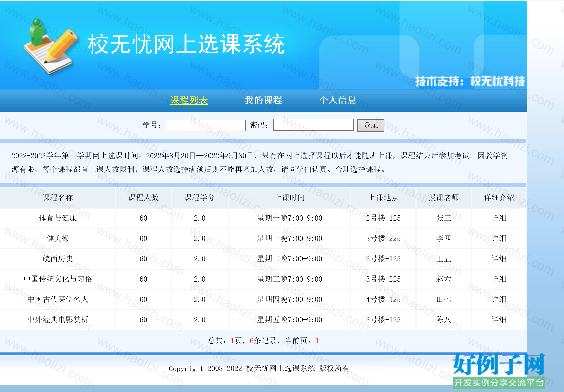The height and width of the screenshot is (392, 564).
Task: Click the 登录 button
Action: pyautogui.click(x=371, y=125)
